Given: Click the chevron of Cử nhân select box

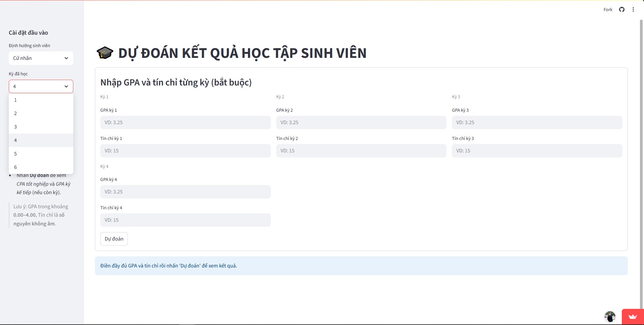Looking at the screenshot, I should (66, 58).
